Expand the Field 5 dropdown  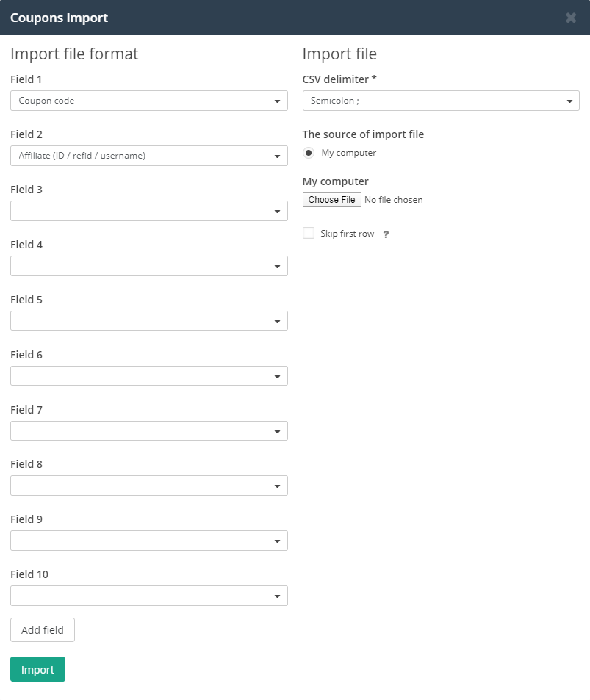[149, 321]
